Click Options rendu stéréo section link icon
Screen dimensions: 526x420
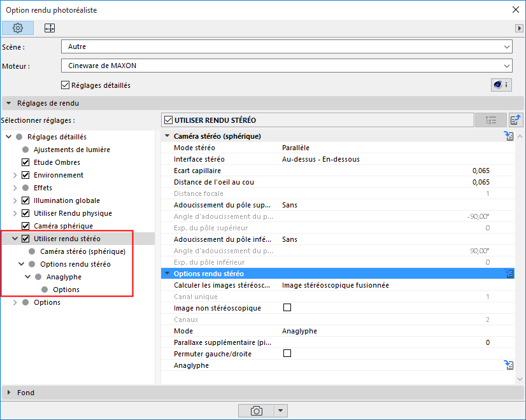point(509,274)
